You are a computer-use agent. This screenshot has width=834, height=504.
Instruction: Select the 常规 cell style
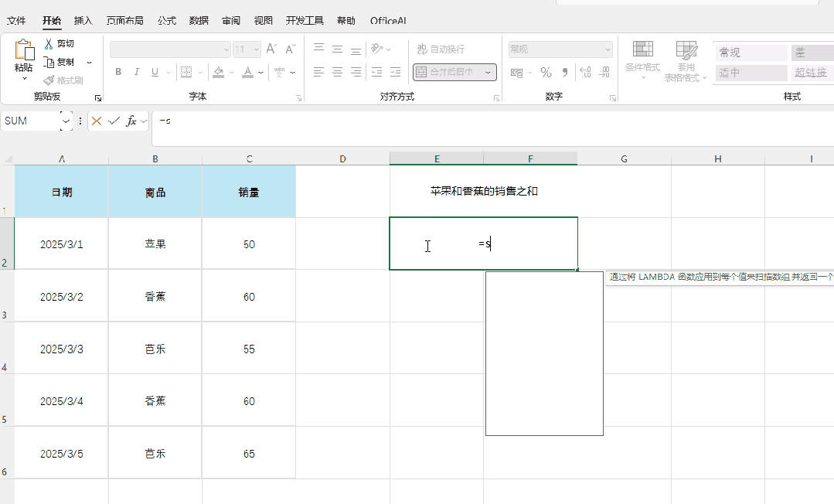[x=751, y=53]
